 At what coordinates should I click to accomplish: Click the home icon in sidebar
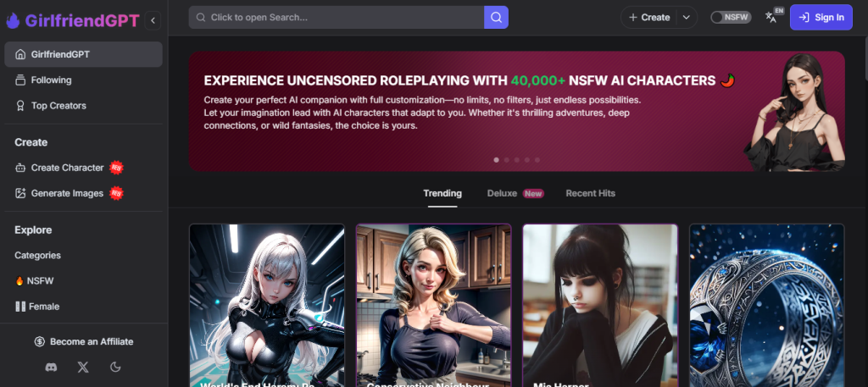[20, 54]
